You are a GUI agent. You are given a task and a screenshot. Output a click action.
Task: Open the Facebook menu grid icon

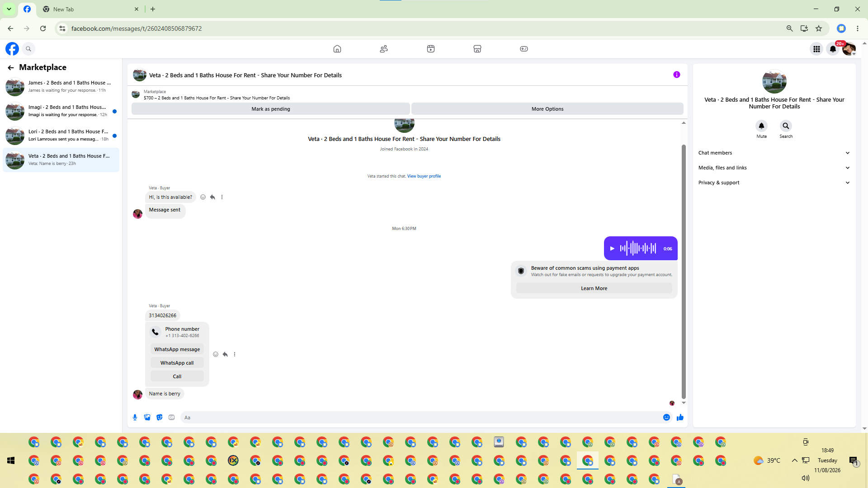(816, 49)
